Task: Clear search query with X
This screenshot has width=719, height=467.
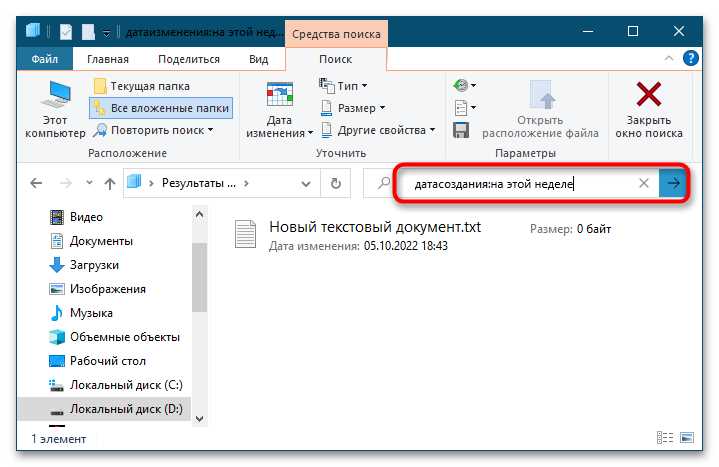Action: (x=644, y=183)
